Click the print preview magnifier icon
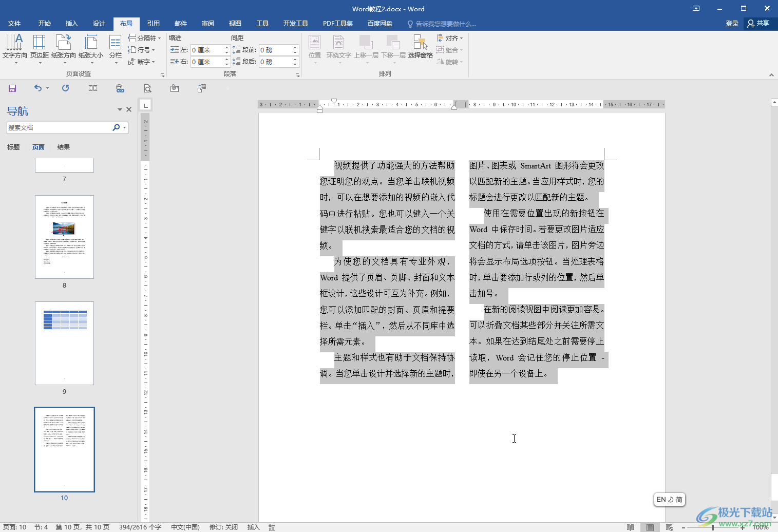Image resolution: width=778 pixels, height=532 pixels. coord(147,88)
